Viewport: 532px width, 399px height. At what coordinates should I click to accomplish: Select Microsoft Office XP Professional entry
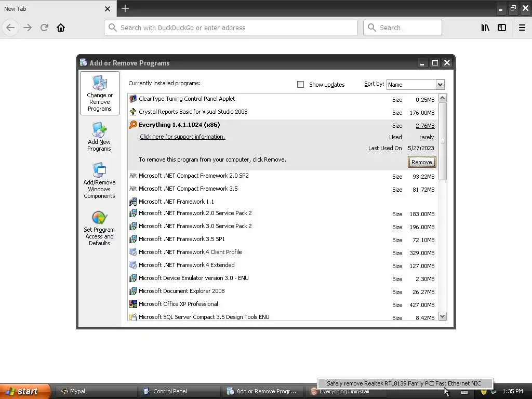click(x=283, y=304)
